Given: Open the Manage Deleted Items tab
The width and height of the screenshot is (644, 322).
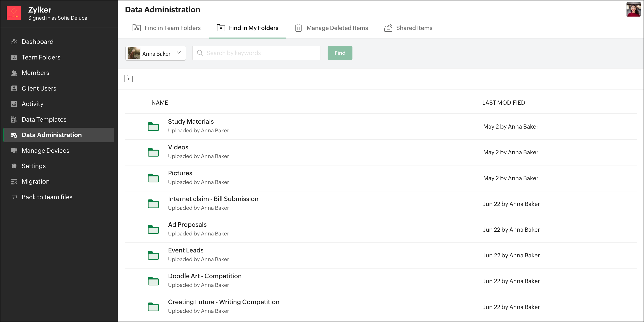Looking at the screenshot, I should [331, 28].
